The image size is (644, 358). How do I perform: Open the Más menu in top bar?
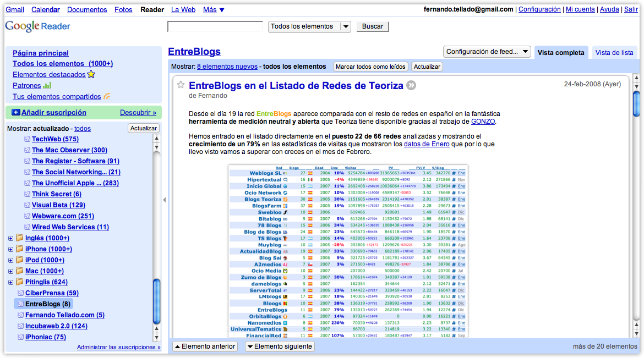coord(214,9)
